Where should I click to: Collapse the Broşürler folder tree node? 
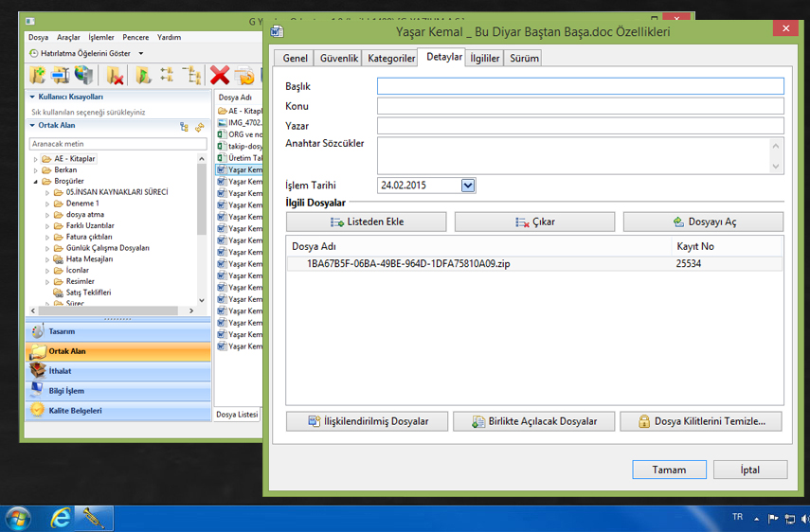coord(35,181)
